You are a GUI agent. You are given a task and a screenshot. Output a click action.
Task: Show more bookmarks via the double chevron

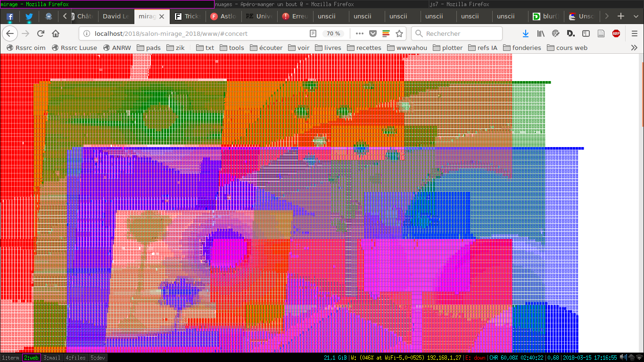[634, 48]
